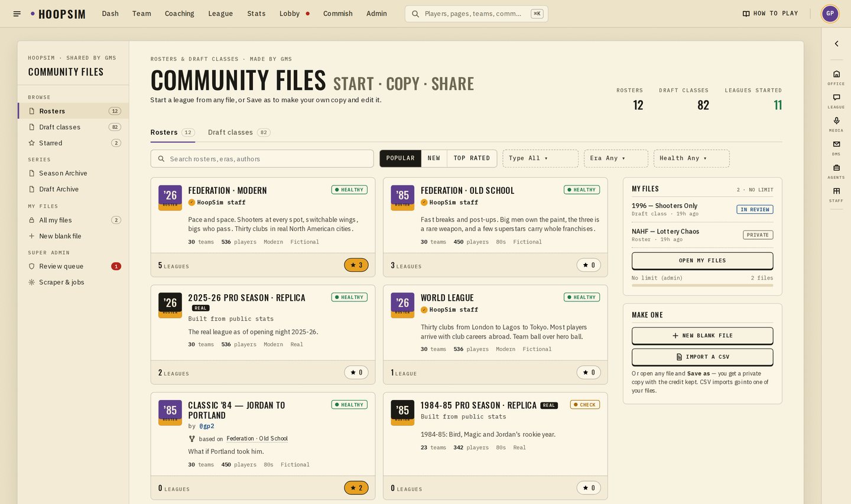Collapse the right rail with the chevron
Viewport: 851px width, 504px height.
(x=836, y=44)
